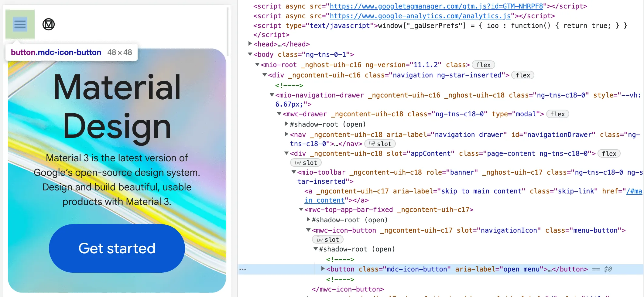Collapse shadow-root under mwc-icon-button
Image resolution: width=644 pixels, height=297 pixels.
point(316,249)
